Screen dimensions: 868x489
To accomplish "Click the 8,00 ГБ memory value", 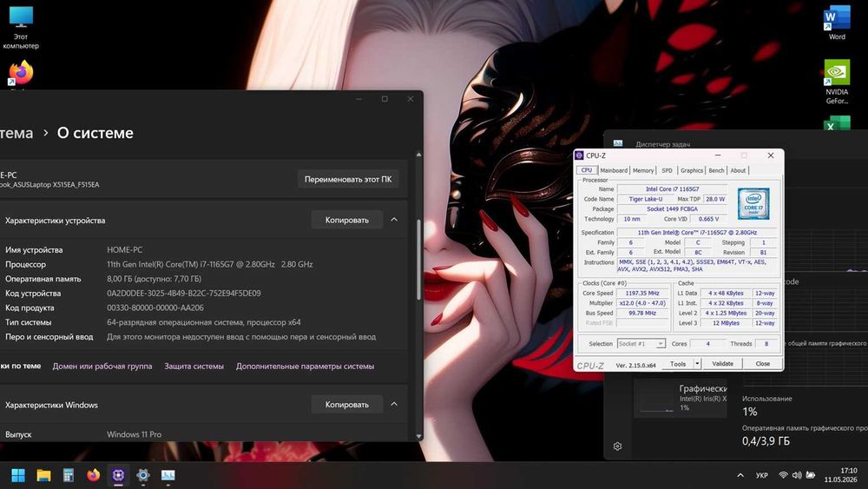I will (x=154, y=279).
